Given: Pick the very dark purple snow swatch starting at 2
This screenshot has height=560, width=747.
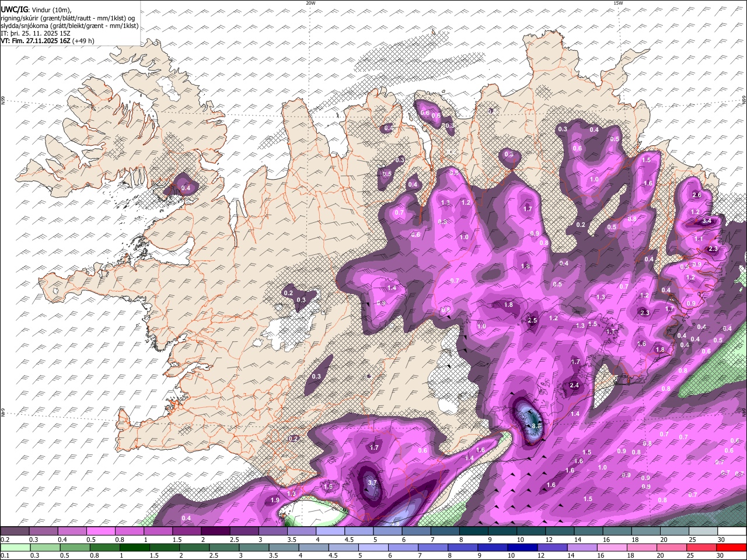Looking at the screenshot, I should (215, 531).
